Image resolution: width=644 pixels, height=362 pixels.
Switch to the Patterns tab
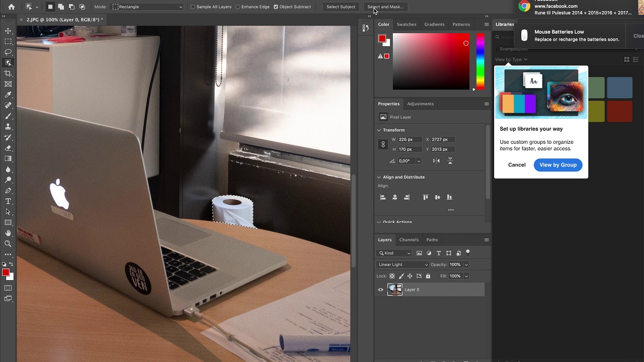coord(461,24)
